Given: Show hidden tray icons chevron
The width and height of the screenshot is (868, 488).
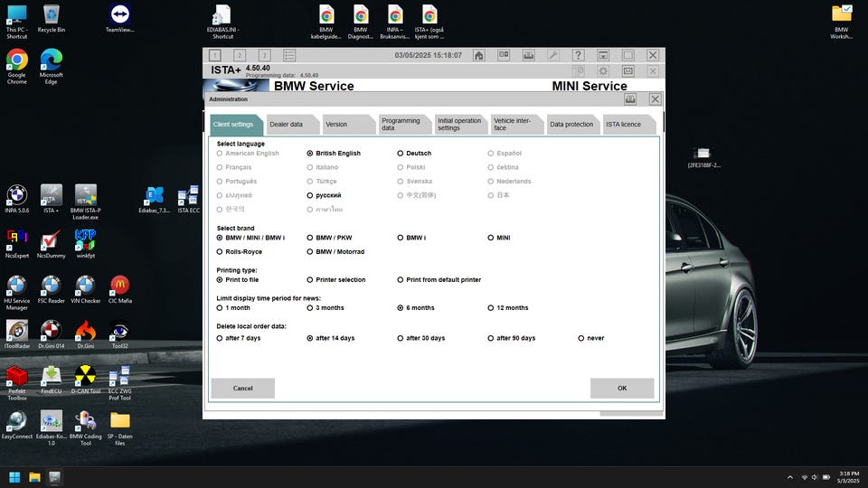Looking at the screenshot, I should click(790, 477).
